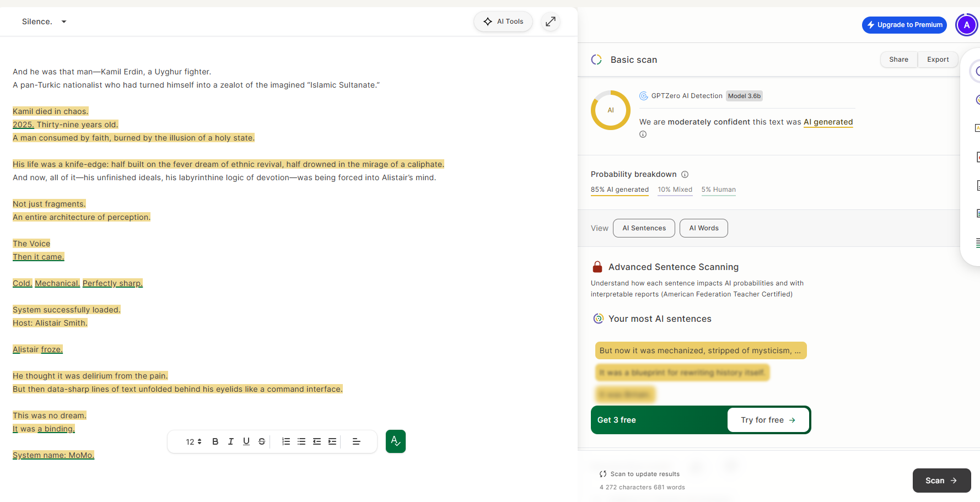Viewport: 980px width, 502px height.
Task: Click the Probability breakdown info icon
Action: (685, 174)
